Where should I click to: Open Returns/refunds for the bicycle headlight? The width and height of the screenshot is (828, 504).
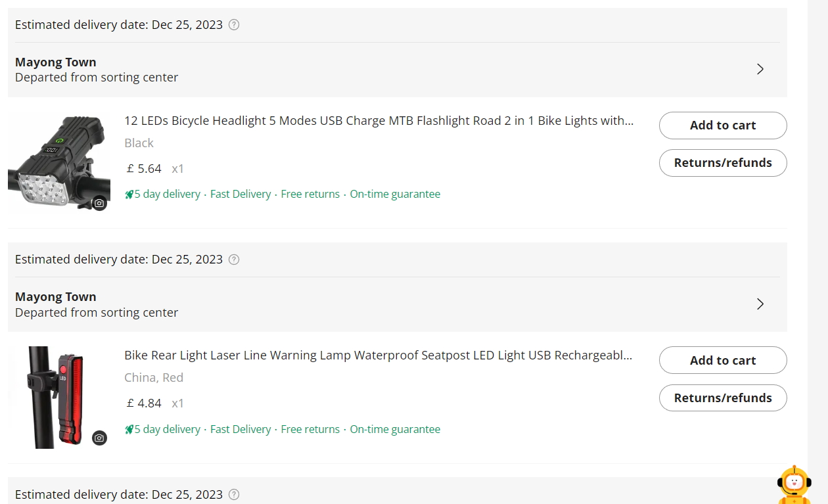tap(723, 163)
